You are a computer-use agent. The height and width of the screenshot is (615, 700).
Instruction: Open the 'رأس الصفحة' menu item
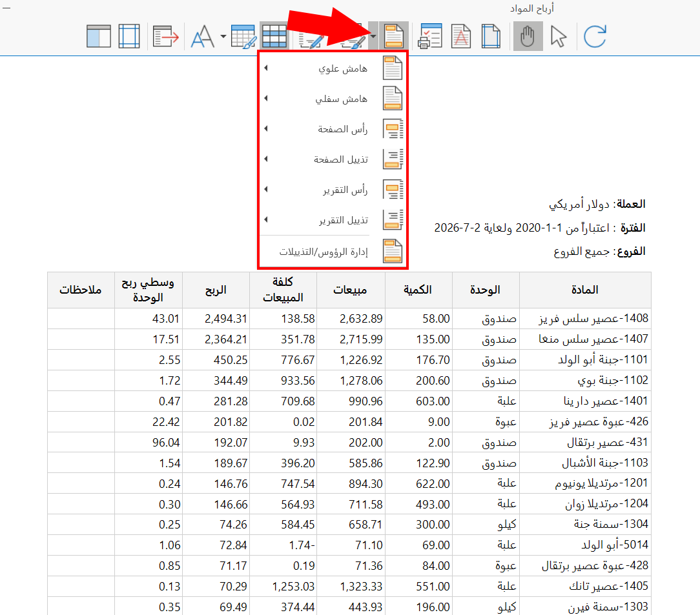[333, 129]
